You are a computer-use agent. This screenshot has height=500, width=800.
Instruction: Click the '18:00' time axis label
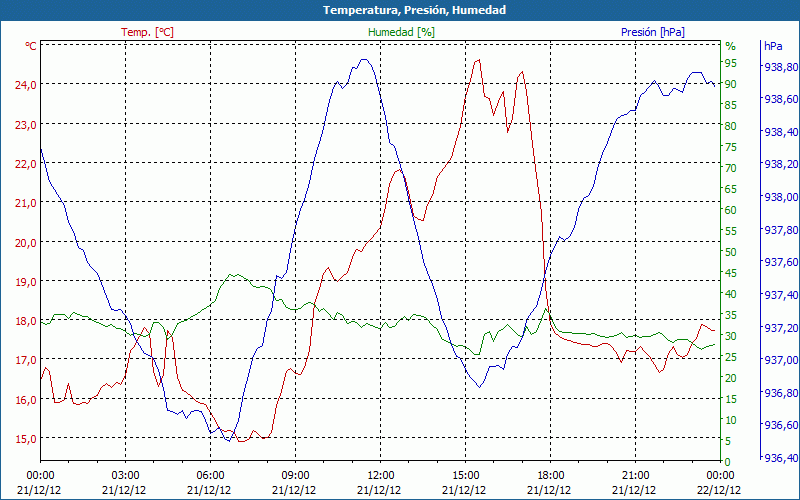point(551,476)
